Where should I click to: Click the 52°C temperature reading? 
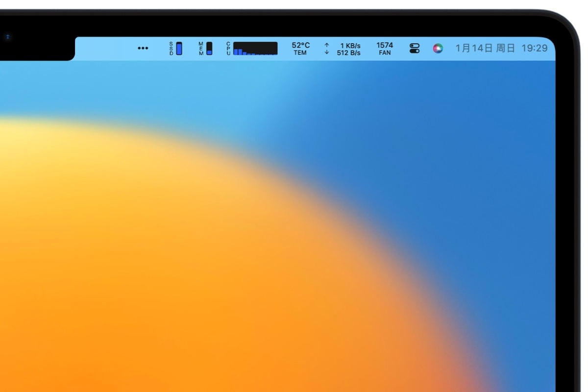pyautogui.click(x=300, y=45)
